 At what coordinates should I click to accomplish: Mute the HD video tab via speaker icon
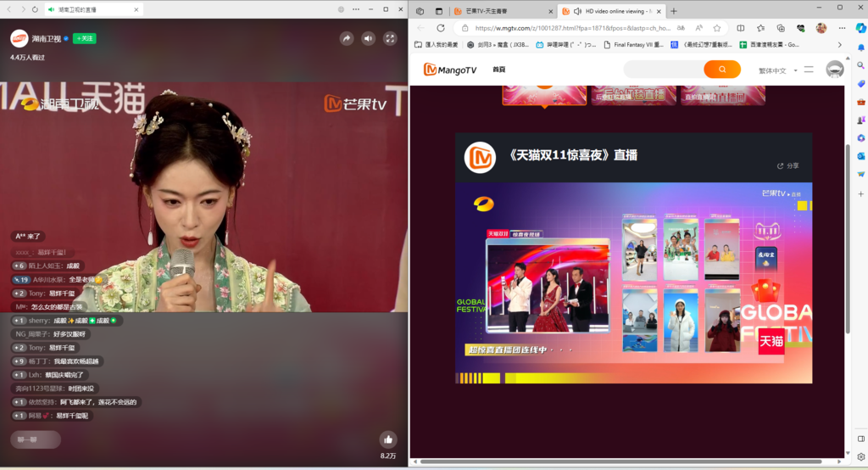coord(577,11)
